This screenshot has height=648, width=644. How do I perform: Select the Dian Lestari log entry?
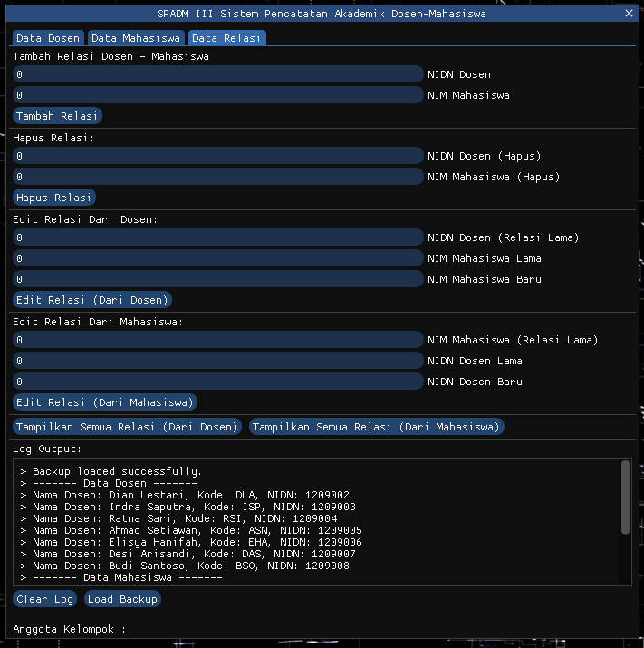tap(185, 495)
